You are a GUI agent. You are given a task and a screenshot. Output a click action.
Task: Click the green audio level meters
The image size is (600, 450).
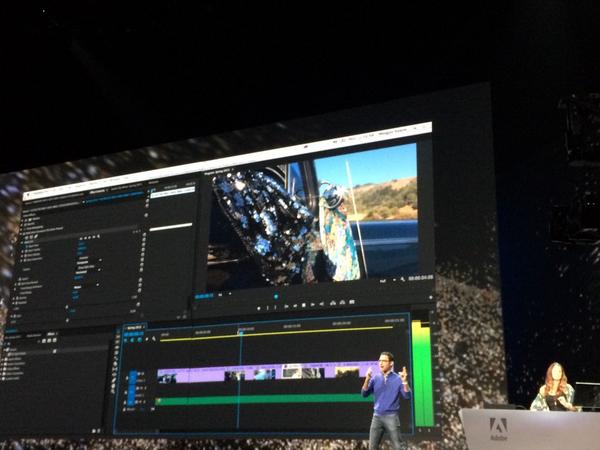tap(422, 374)
